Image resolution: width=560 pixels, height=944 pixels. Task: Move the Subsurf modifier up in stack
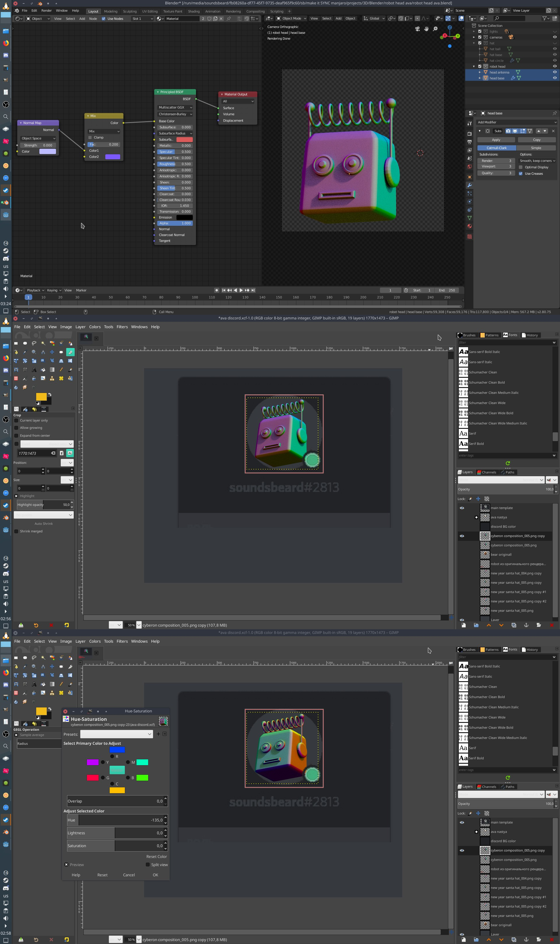[538, 131]
